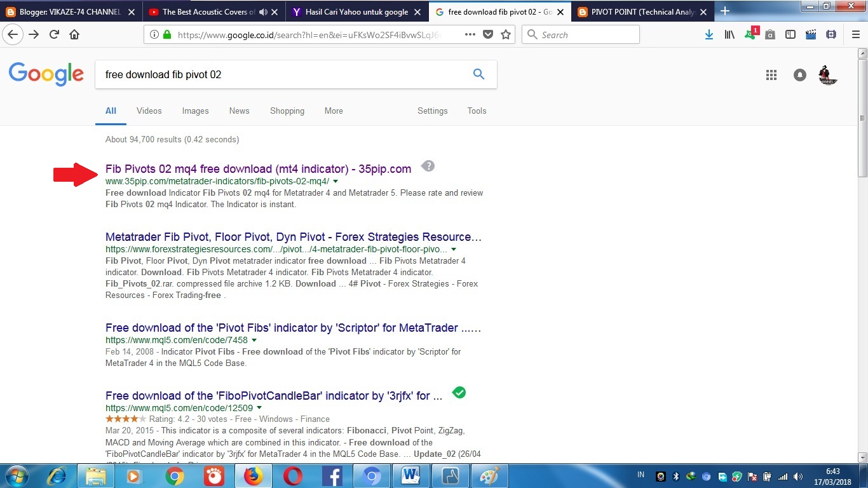868x488 pixels.
Task: Go back to the previous page
Action: click(x=13, y=35)
